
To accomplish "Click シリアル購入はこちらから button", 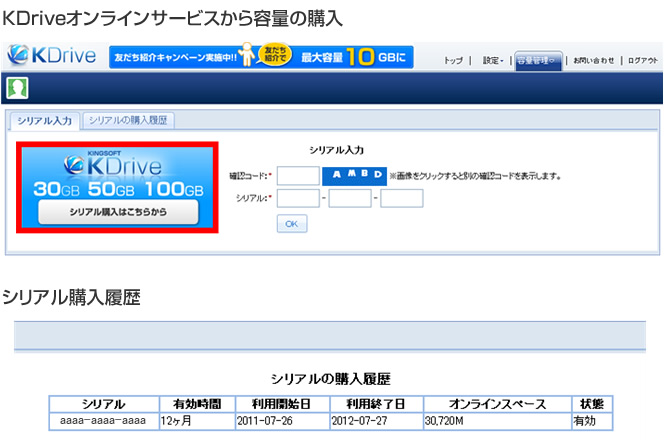I will click(x=118, y=212).
